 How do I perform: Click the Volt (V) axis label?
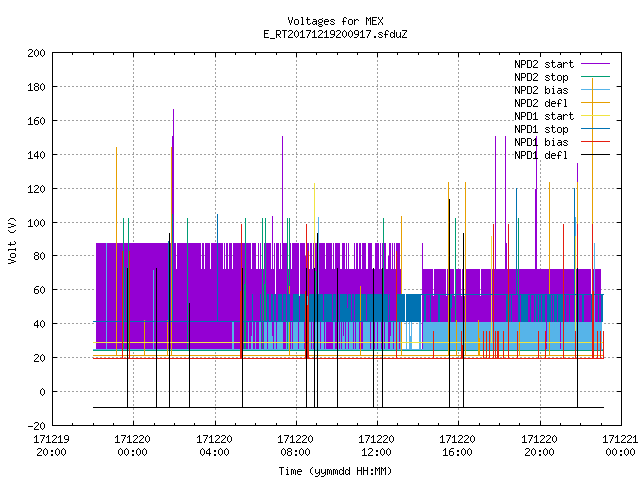(13, 240)
